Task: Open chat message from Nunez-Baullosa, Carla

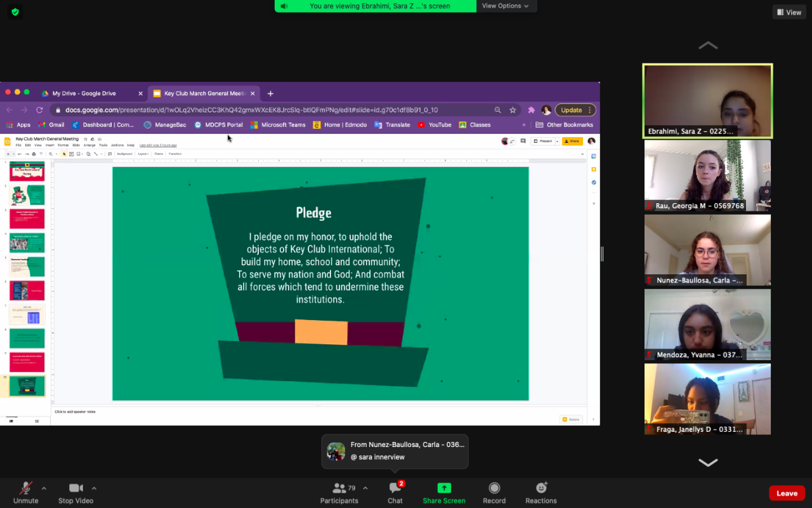Action: click(x=395, y=451)
